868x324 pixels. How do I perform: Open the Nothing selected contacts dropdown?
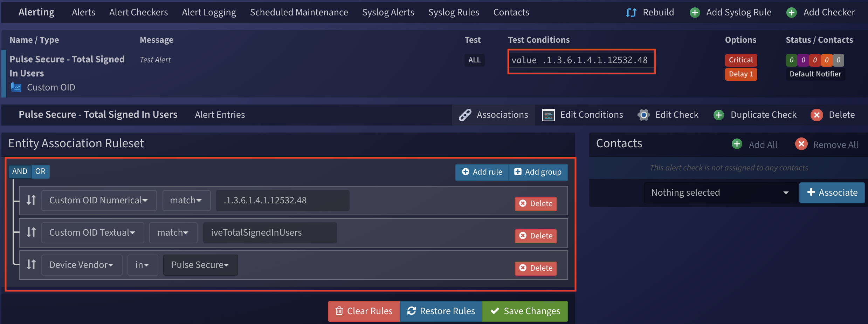pos(720,193)
